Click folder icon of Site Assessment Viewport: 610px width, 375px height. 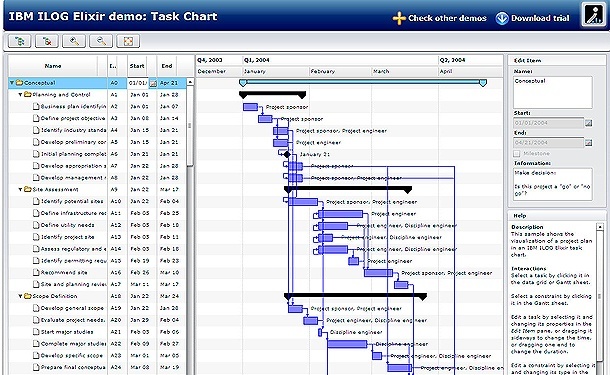(x=28, y=189)
